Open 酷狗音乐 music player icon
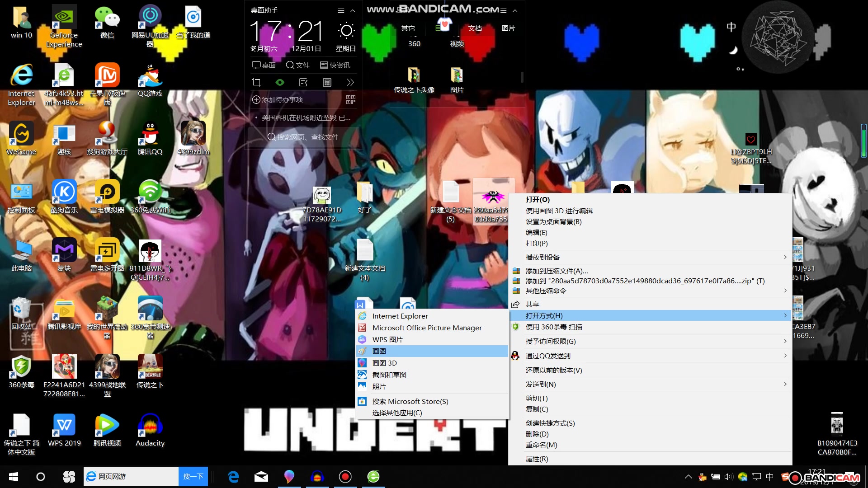 pyautogui.click(x=64, y=197)
